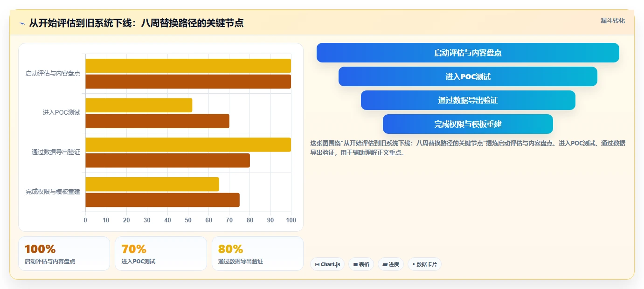
Task: Click chart axis label 通过数据导出验证
Action: (56, 152)
